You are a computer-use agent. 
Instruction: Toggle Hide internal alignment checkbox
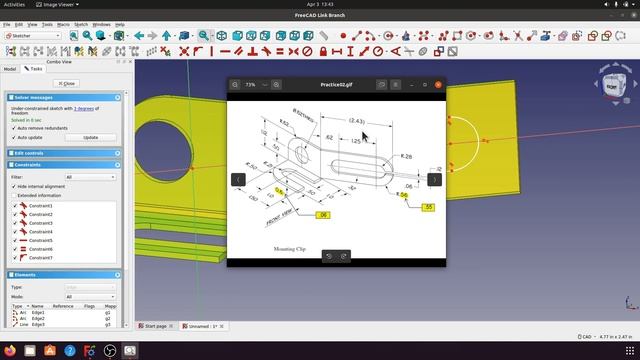pos(14,187)
